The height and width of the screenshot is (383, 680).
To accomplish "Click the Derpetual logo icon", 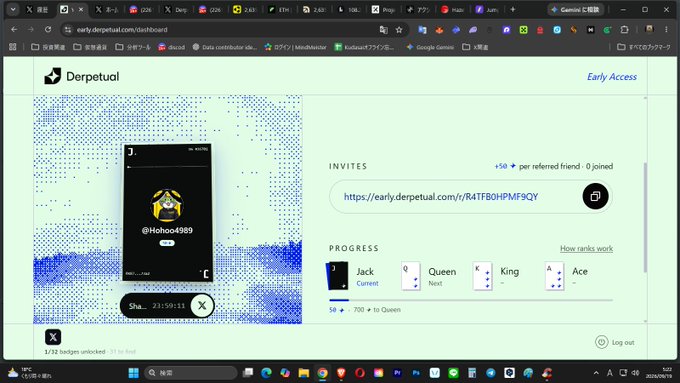I will click(52, 76).
